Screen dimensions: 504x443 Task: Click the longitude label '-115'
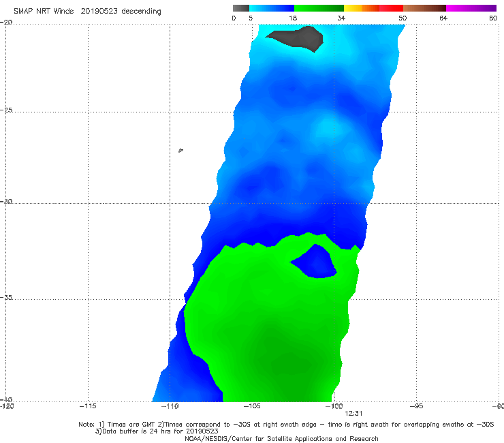point(88,406)
